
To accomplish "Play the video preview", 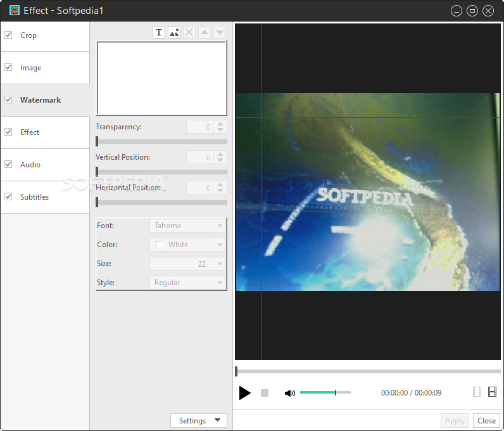I will point(244,393).
